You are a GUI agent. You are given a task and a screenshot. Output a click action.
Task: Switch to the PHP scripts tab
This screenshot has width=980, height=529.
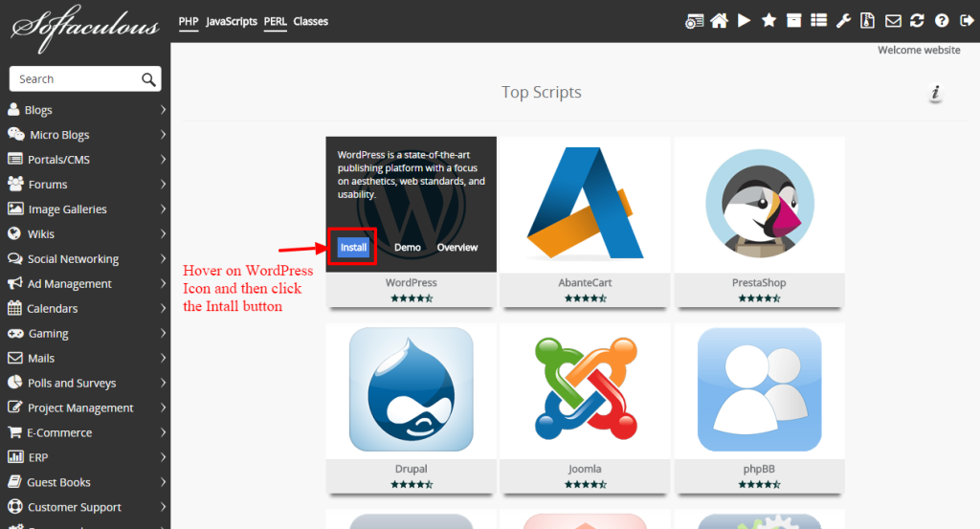[189, 22]
